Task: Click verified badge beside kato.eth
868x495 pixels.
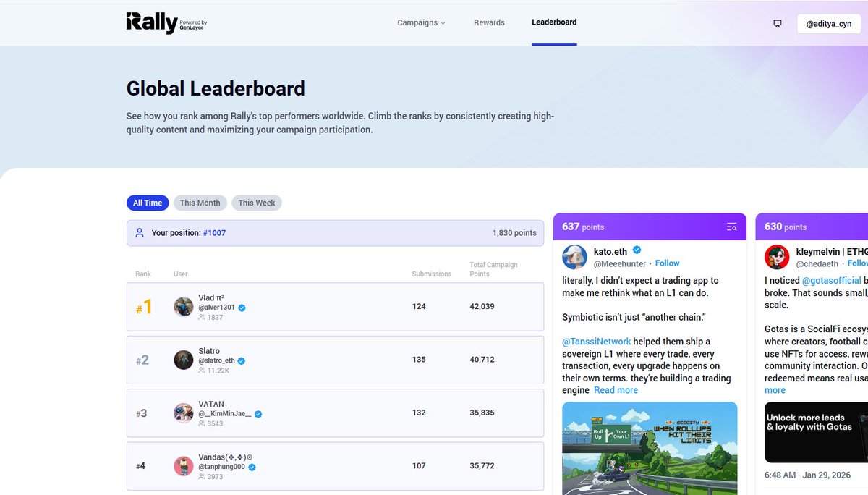Action: (x=637, y=250)
